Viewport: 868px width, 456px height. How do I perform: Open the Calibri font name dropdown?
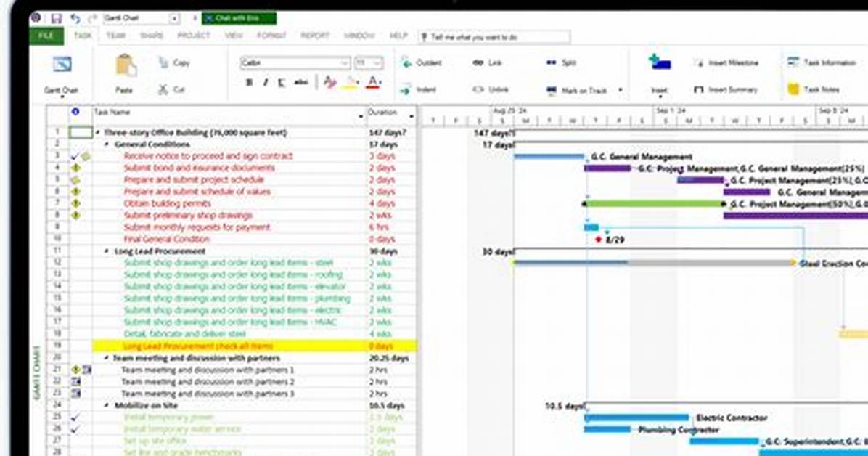(x=344, y=62)
